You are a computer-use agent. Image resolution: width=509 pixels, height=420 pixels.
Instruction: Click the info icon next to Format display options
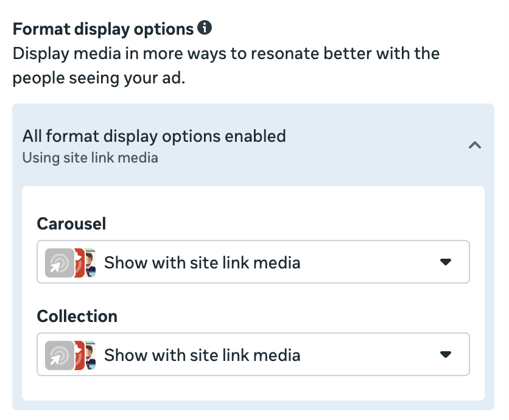[x=206, y=27]
